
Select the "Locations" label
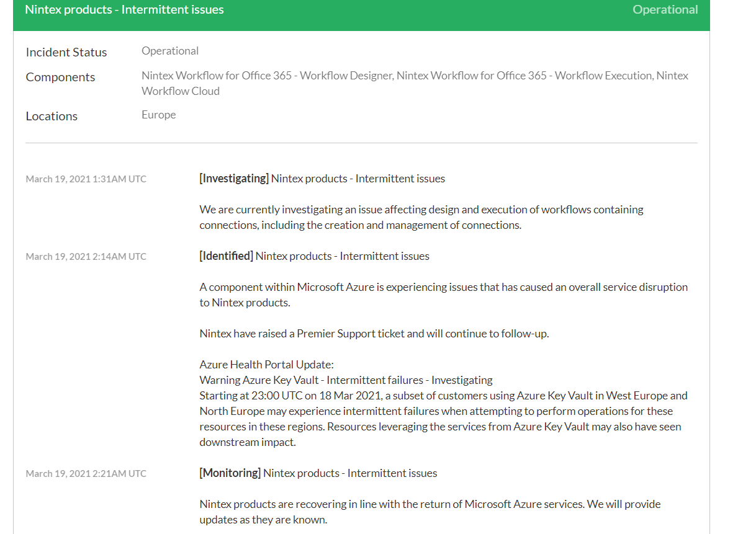tap(52, 116)
